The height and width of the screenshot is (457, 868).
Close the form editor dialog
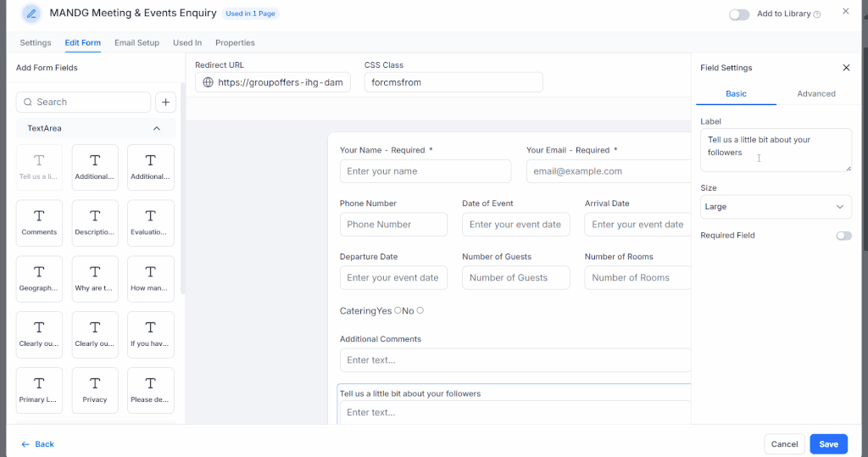point(845,11)
